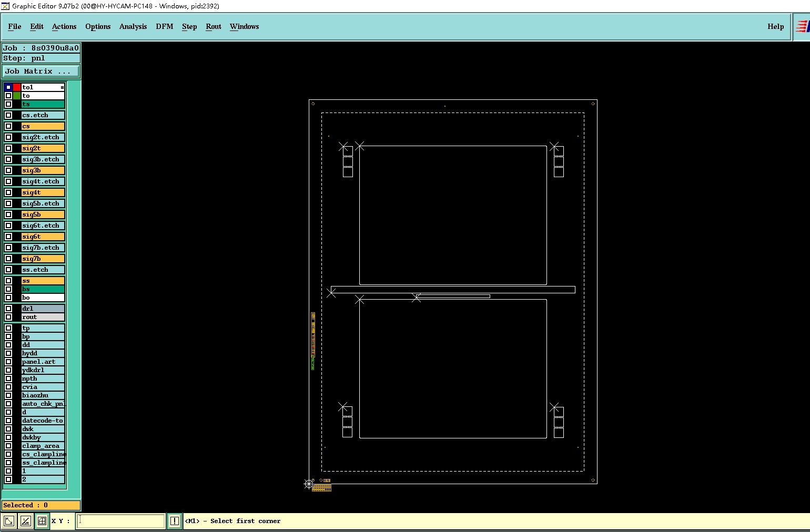Select the ydkdrl layer name
This screenshot has height=532, width=810.
click(43, 370)
